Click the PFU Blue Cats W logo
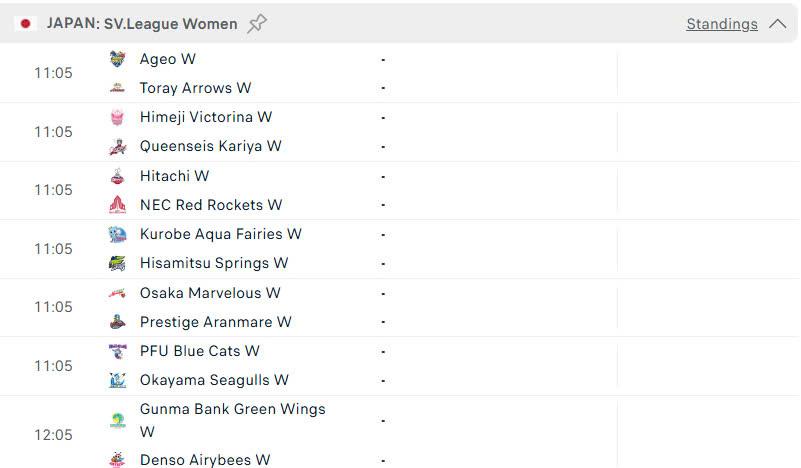Screen dimensions: 801x468 tap(117, 352)
